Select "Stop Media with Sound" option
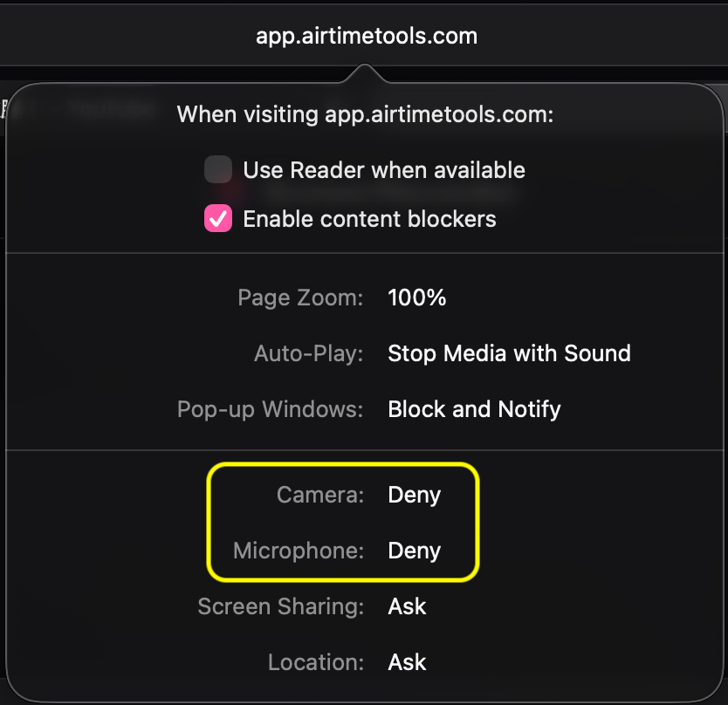Viewport: 728px width, 705px height. [x=509, y=353]
